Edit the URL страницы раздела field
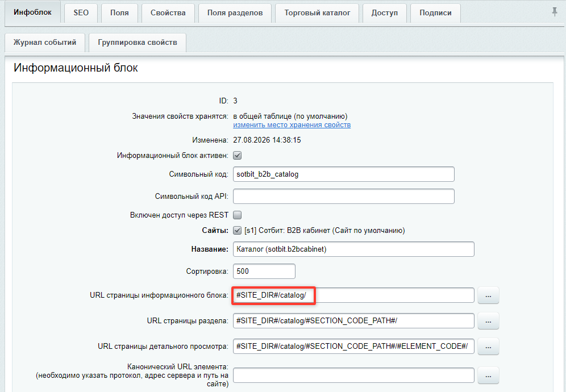Image resolution: width=566 pixels, height=392 pixels. (353, 320)
